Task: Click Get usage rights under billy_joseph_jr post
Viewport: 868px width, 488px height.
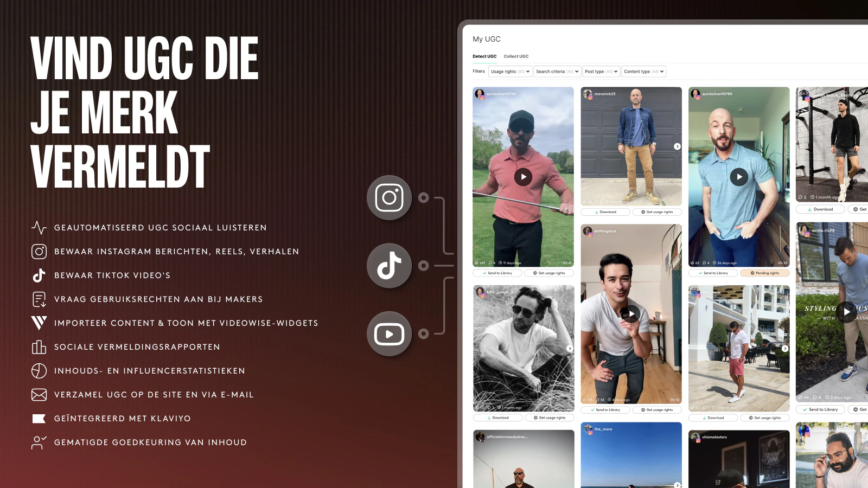Action: (x=550, y=418)
